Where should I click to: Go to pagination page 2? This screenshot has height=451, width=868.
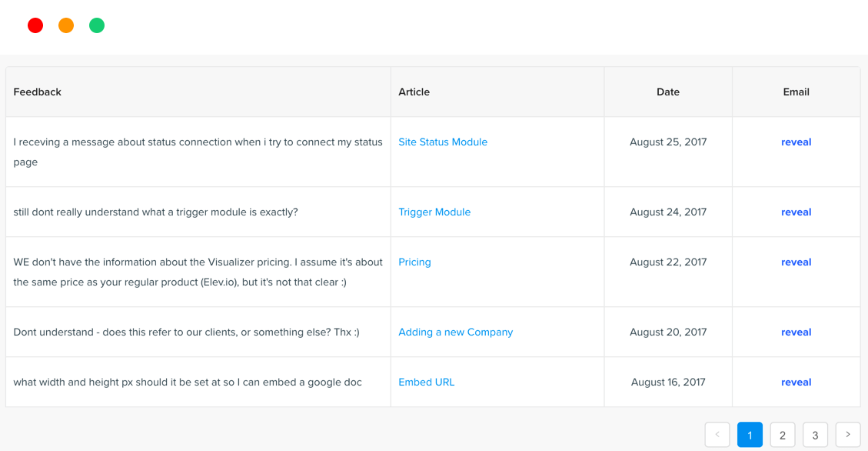coord(783,435)
